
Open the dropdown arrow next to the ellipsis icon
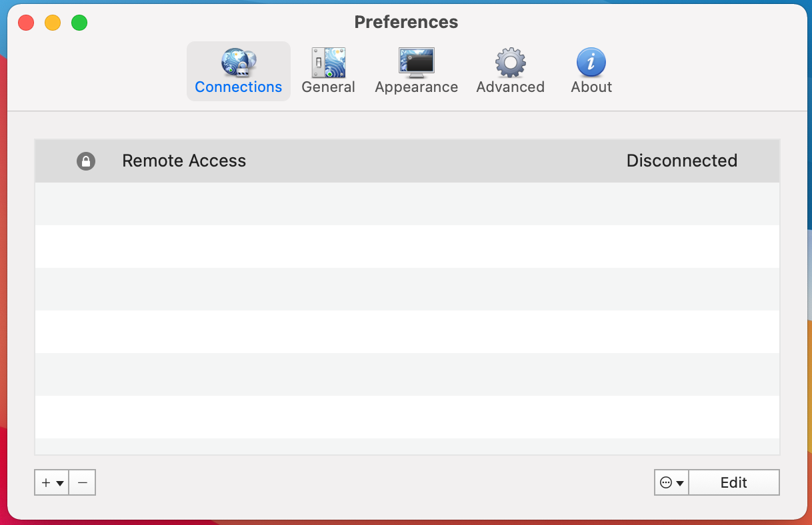click(679, 482)
